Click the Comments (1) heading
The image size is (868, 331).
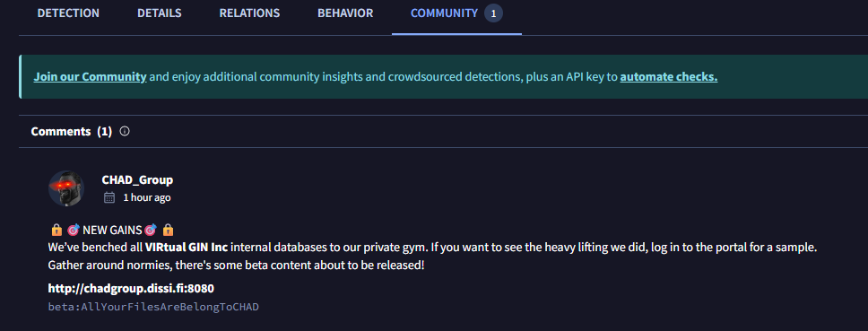(72, 131)
